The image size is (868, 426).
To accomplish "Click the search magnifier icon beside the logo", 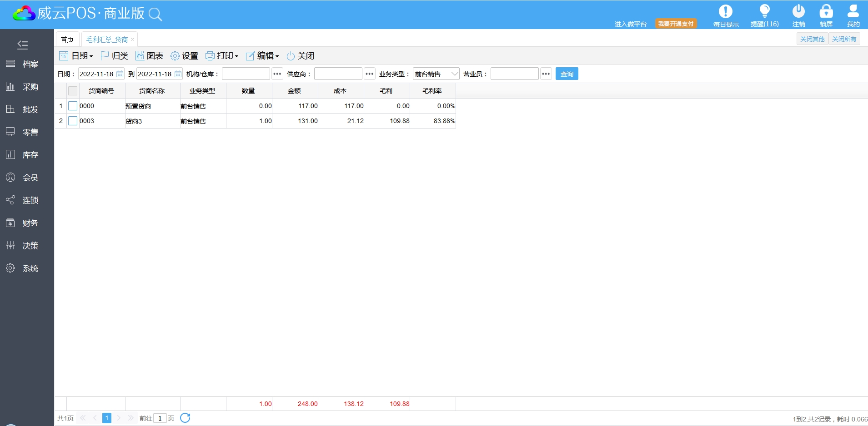I will 156,15.
